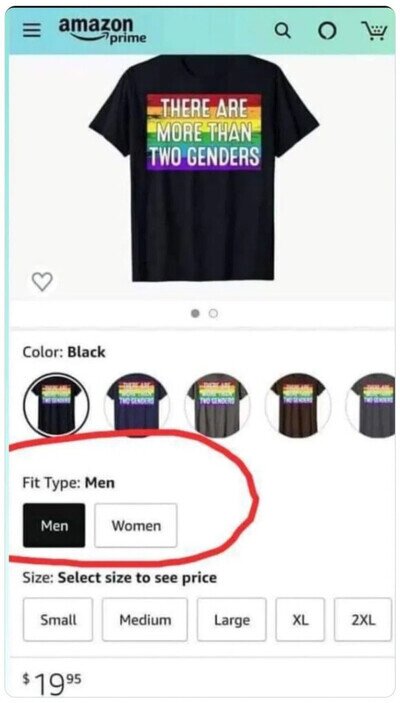The height and width of the screenshot is (703, 400).
Task: Choose size Small
Action: tap(58, 620)
